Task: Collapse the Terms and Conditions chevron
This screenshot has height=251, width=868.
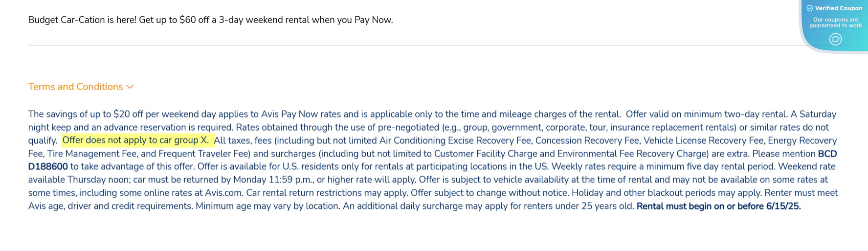Action: tap(130, 87)
